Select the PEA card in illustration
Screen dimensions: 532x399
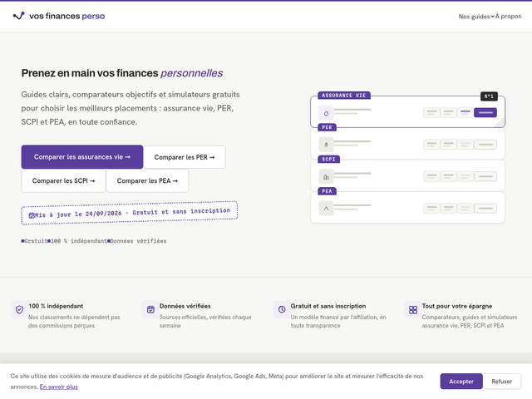click(407, 208)
